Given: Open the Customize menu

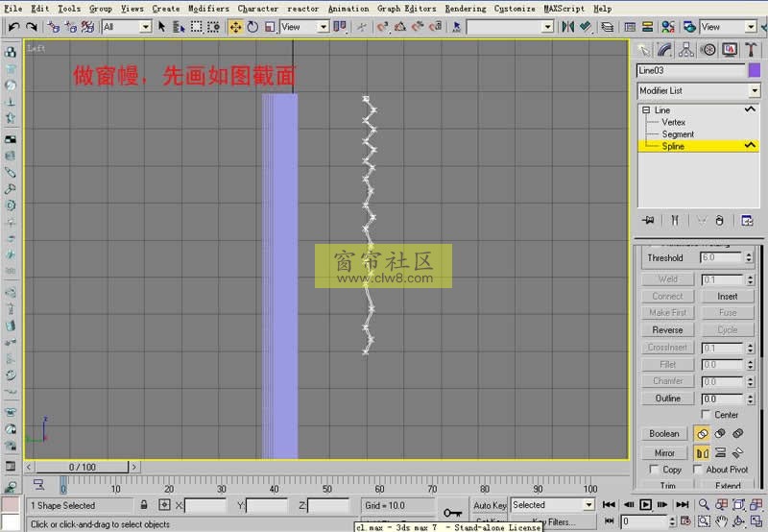Looking at the screenshot, I should [515, 9].
